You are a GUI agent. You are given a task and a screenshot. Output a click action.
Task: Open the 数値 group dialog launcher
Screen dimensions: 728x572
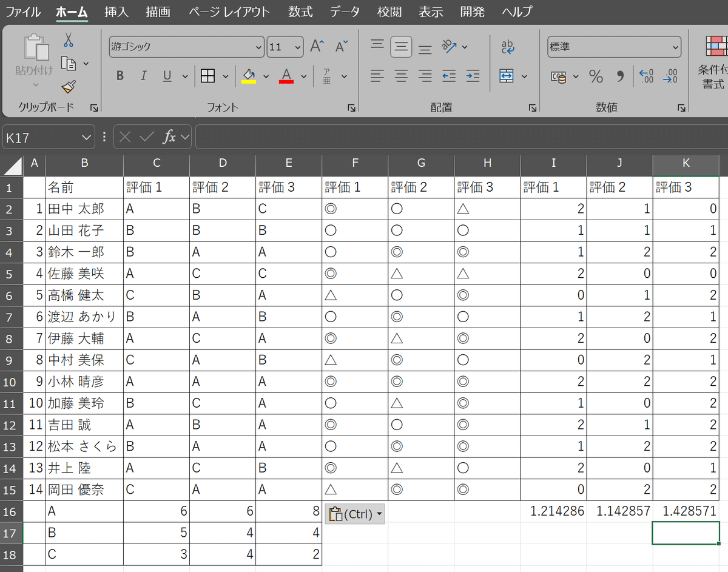682,108
